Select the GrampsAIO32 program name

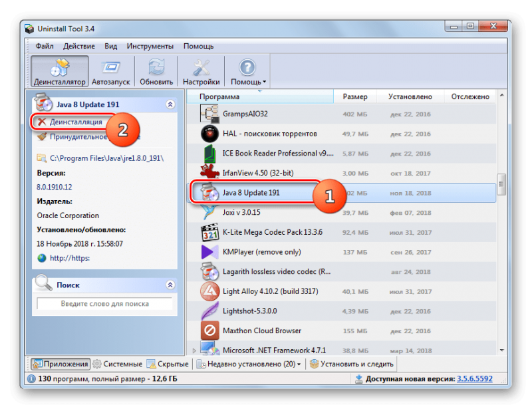(245, 114)
